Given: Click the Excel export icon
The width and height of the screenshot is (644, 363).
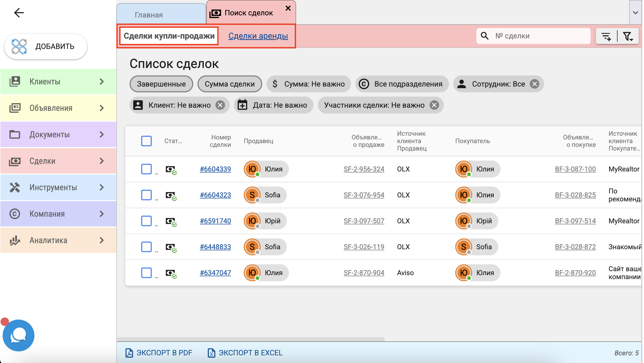Looking at the screenshot, I should tap(211, 353).
